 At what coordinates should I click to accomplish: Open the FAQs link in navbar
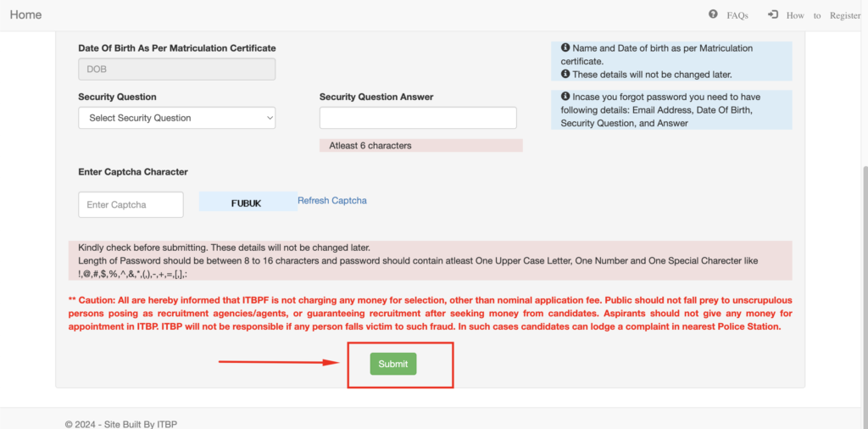[737, 15]
